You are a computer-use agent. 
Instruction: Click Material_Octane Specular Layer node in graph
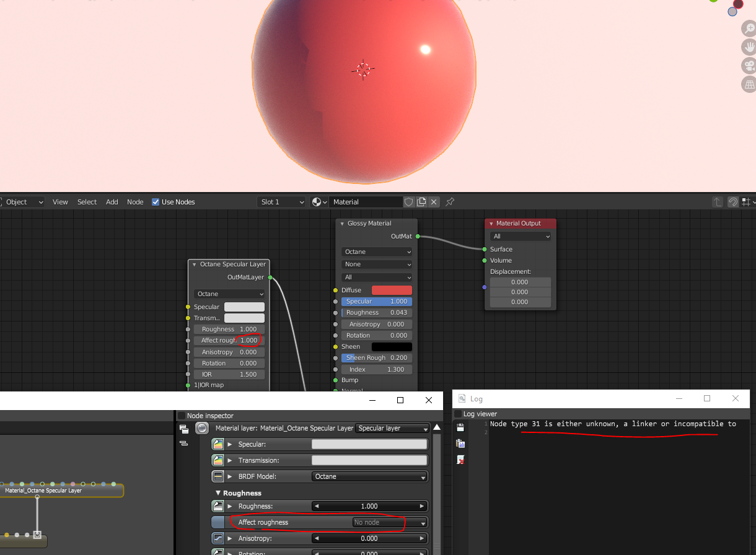coord(61,491)
